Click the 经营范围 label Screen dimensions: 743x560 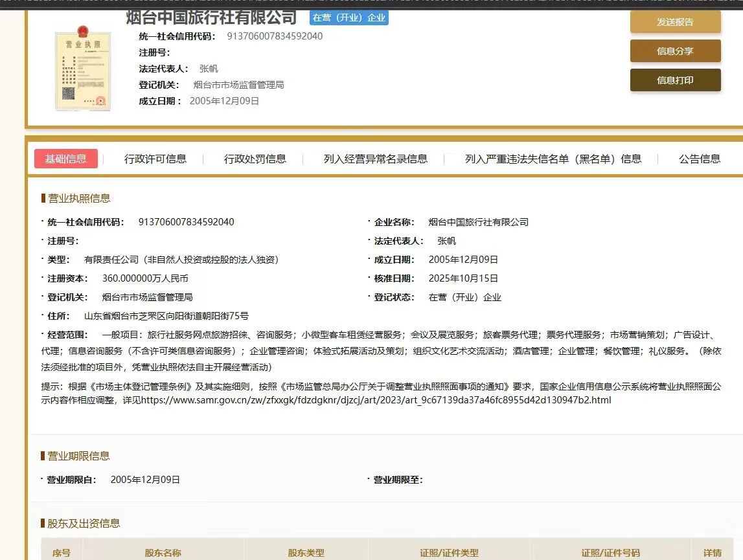68,335
